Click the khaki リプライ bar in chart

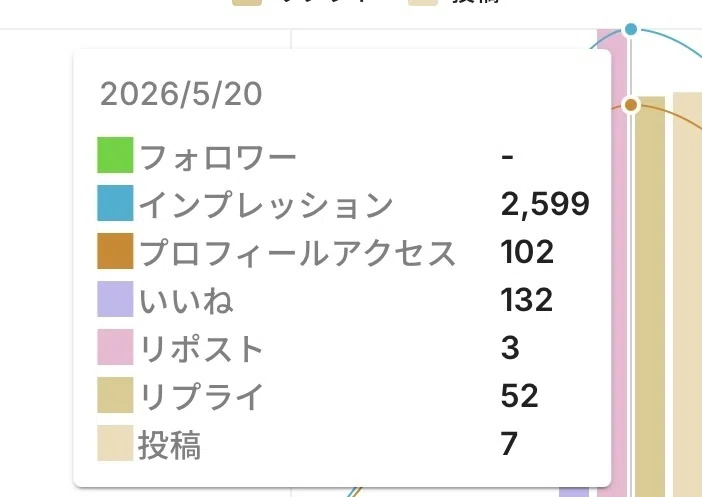(650, 296)
